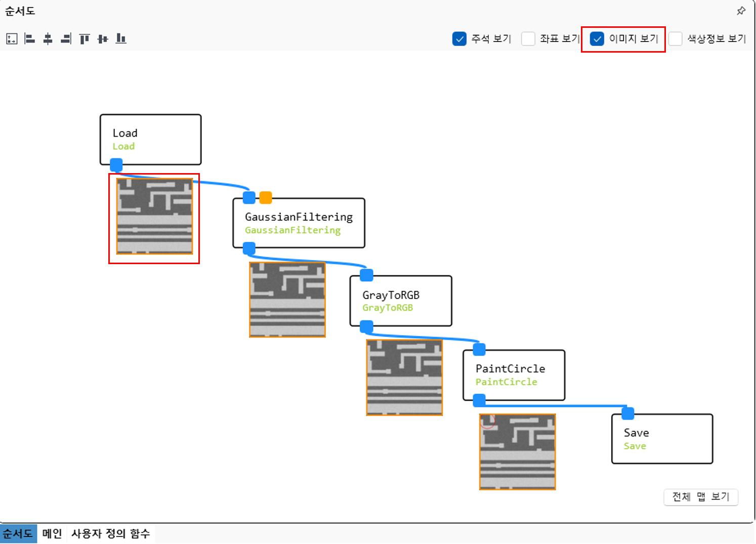756x544 pixels.
Task: Click the 전체 맵 보기 button
Action: click(700, 497)
